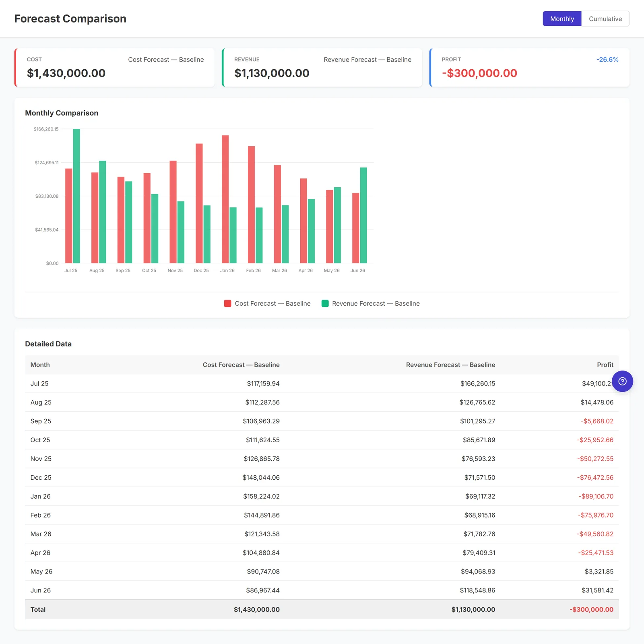
Task: Click the Jul 25 green revenue bar
Action: [76, 196]
